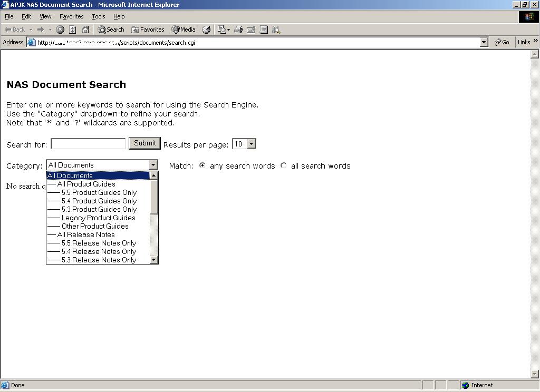The width and height of the screenshot is (540, 392).
Task: Open the View menu
Action: [45, 16]
